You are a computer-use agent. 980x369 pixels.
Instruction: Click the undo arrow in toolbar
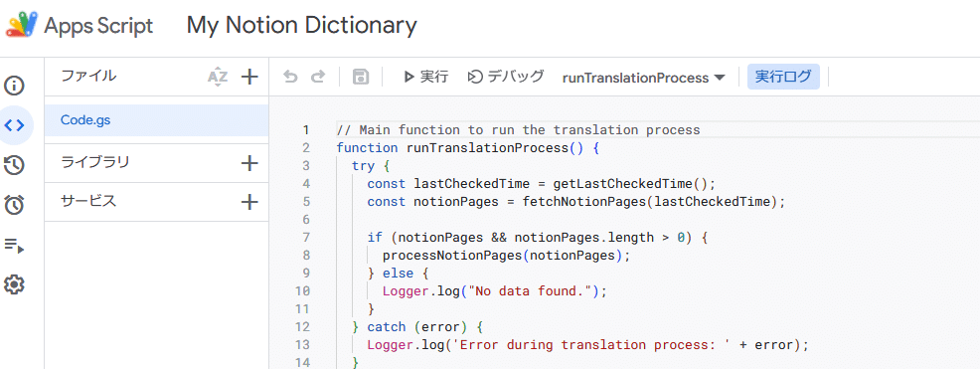[290, 77]
